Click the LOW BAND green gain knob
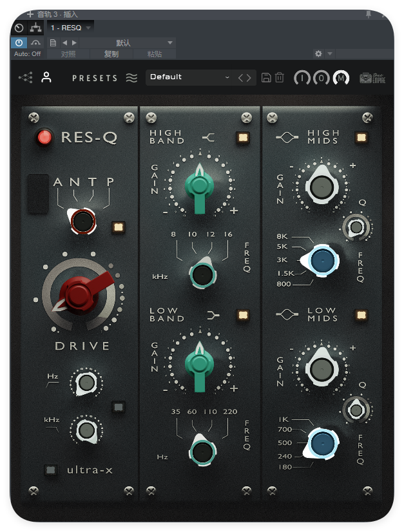Image resolution: width=404 pixels, height=532 pixels. [x=200, y=365]
